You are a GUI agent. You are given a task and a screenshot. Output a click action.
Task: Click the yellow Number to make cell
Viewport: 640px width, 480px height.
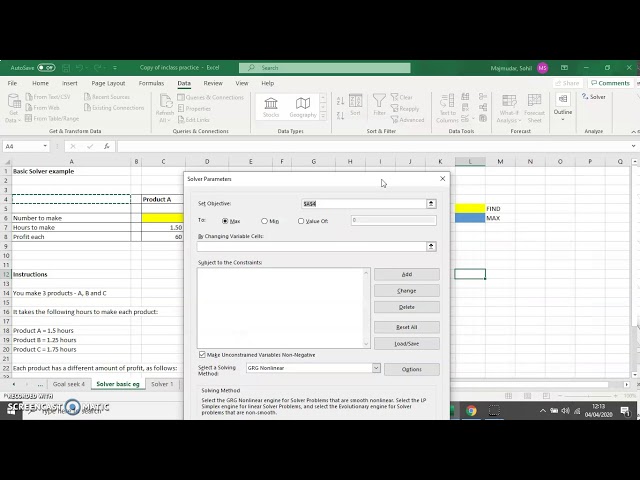tap(163, 218)
